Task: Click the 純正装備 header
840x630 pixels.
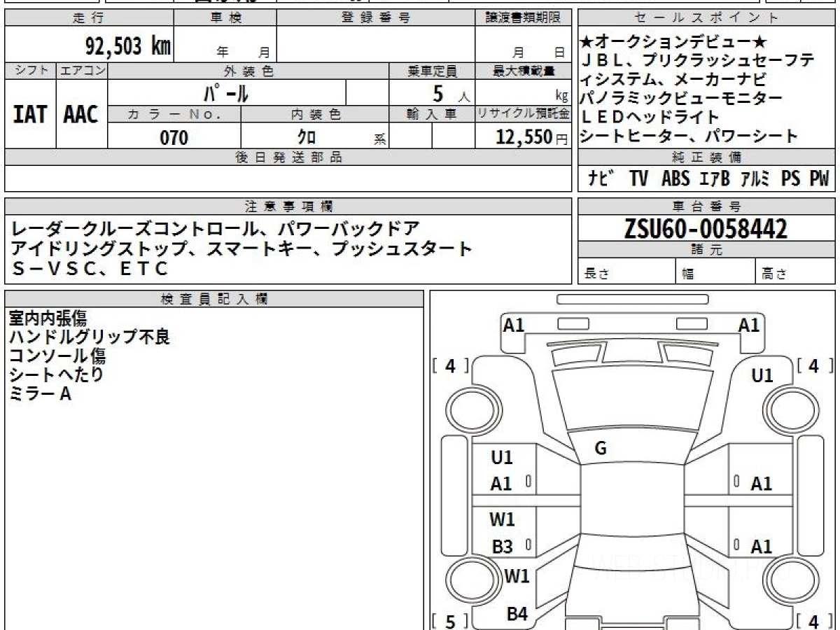Action: tap(706, 157)
